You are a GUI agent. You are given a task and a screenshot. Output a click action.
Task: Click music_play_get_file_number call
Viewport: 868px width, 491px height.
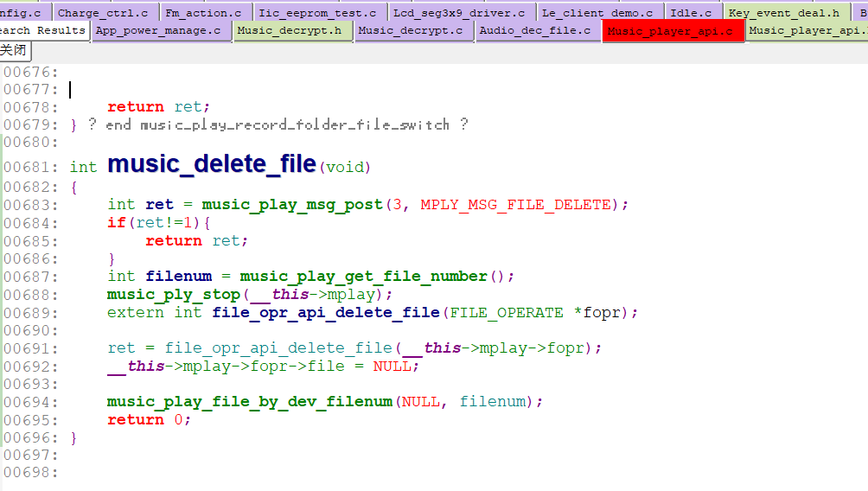363,277
